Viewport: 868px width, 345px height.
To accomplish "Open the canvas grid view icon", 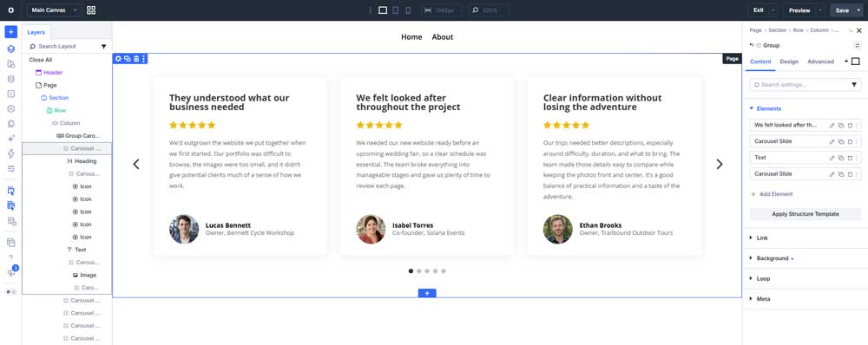I will click(91, 10).
